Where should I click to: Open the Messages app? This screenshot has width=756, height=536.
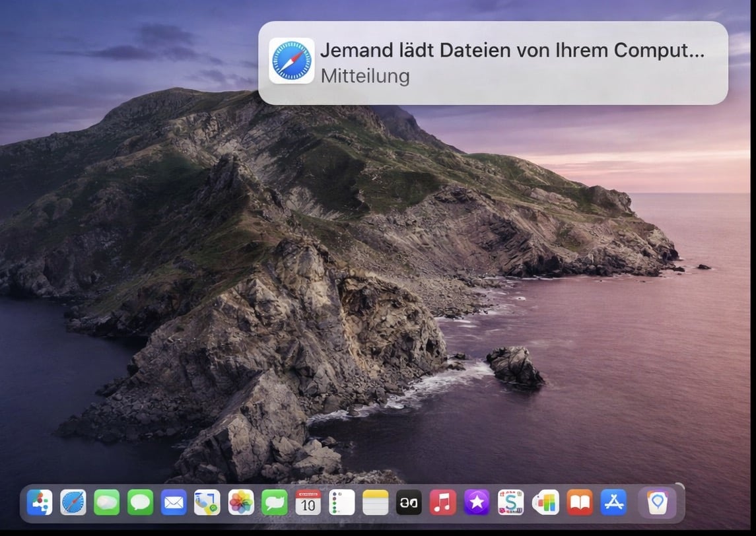coord(139,503)
